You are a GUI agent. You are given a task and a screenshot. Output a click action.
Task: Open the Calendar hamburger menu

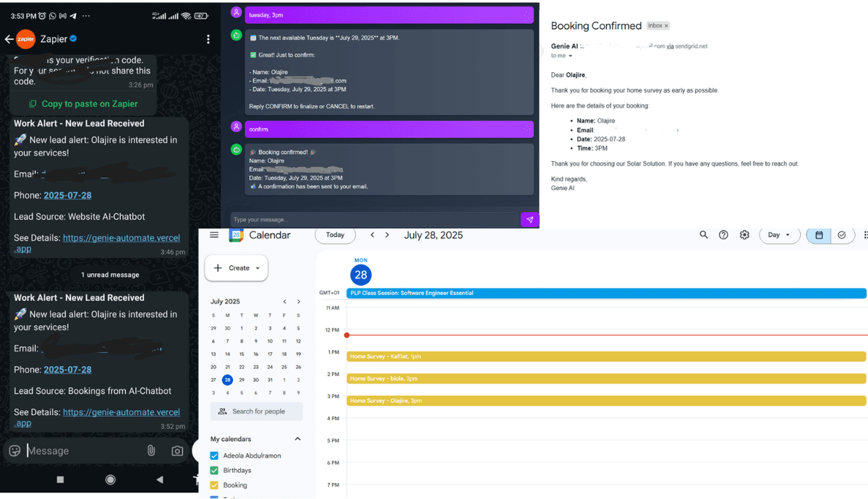click(x=214, y=234)
